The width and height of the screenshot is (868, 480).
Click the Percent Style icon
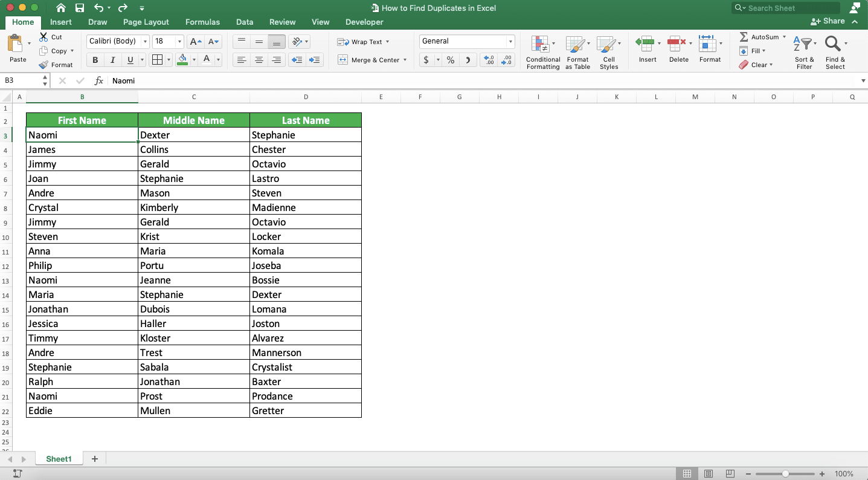[x=450, y=60]
